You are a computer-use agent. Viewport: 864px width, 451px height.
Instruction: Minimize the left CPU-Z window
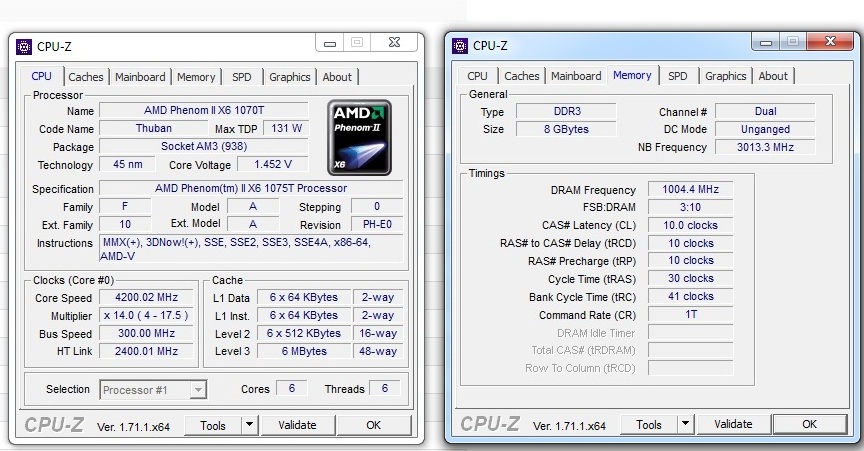(330, 43)
